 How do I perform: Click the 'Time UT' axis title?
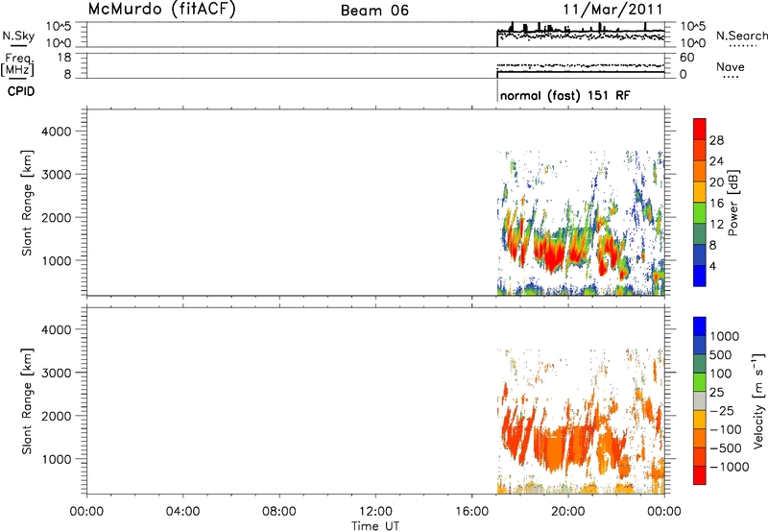coord(375,526)
